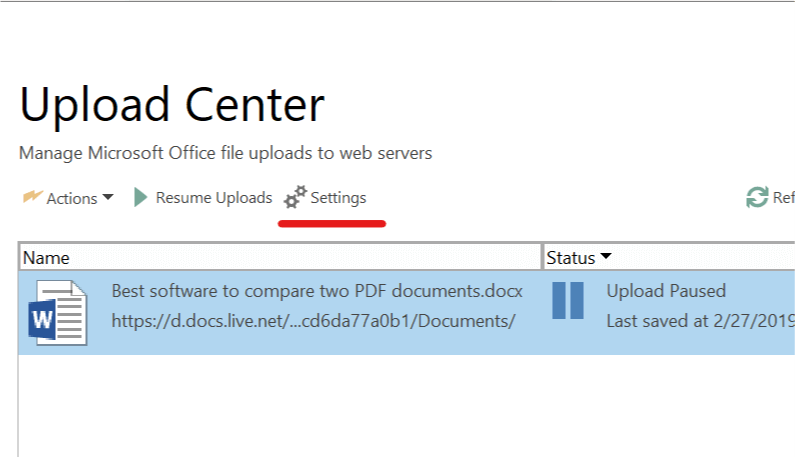Viewport: 795px width, 457px height.
Task: Click the green Refresh arrows icon
Action: click(757, 197)
